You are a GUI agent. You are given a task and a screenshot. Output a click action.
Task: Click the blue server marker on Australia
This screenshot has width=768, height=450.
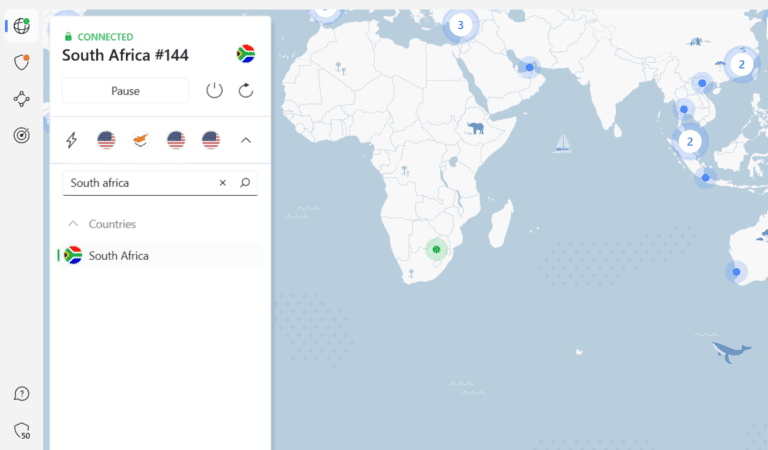(737, 271)
